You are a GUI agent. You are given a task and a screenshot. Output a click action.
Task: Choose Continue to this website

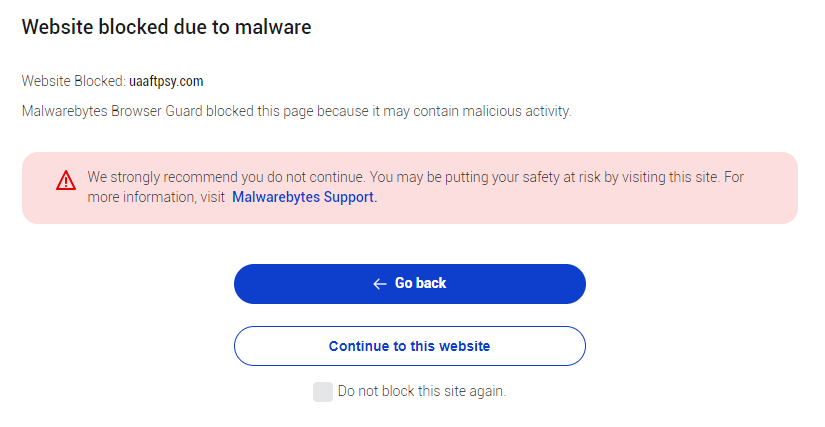point(409,346)
